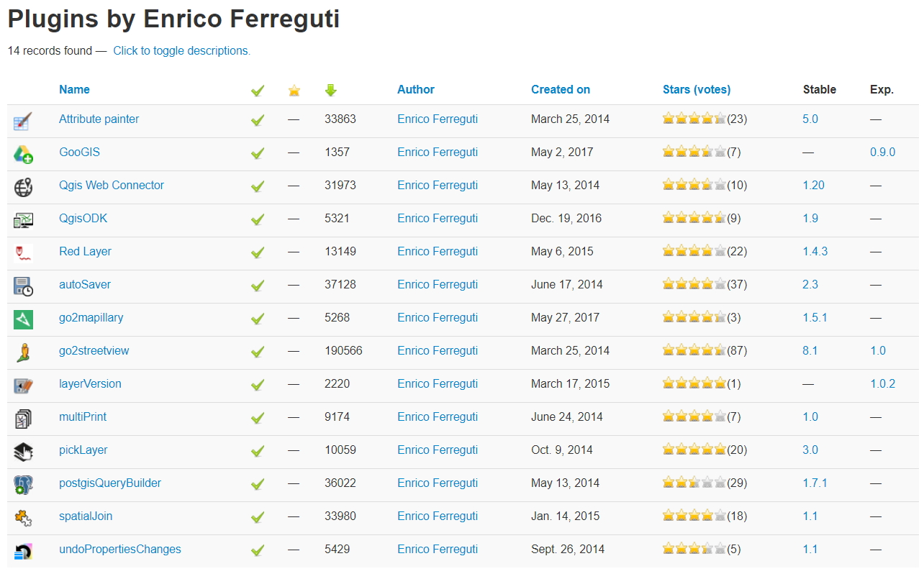This screenshot has height=574, width=924.
Task: Sort the table by Stars (votes)
Action: click(696, 90)
